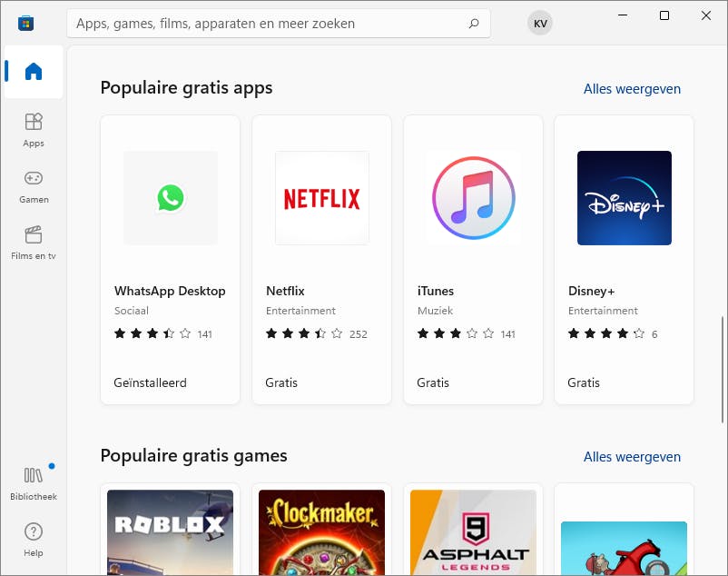Click the Muziek category label
Viewport: 728px width, 576px height.
tap(435, 311)
